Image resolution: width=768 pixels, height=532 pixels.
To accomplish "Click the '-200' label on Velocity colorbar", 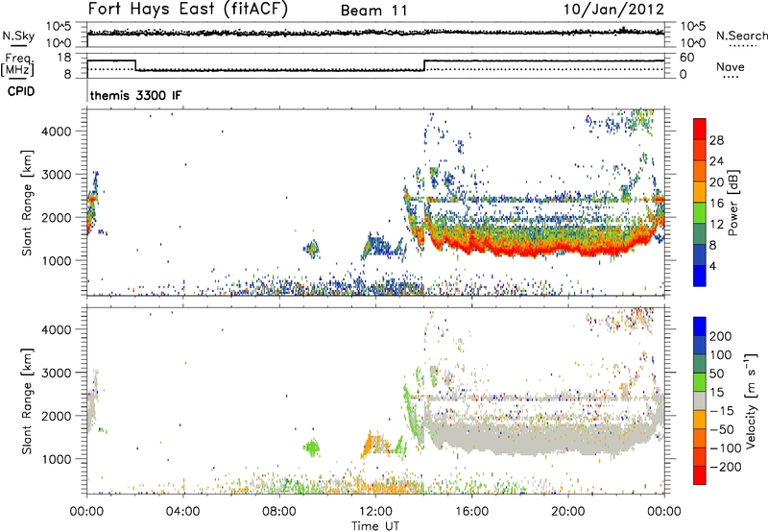I will [725, 467].
